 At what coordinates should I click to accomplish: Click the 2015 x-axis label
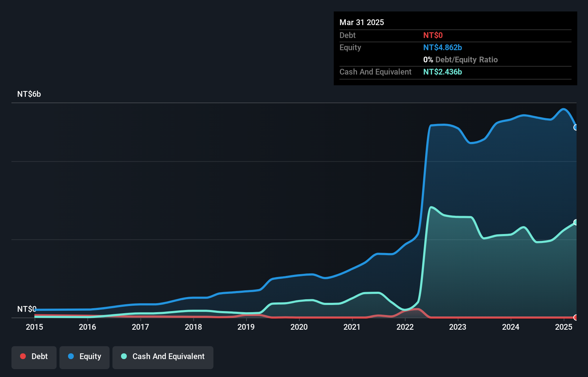coord(34,327)
